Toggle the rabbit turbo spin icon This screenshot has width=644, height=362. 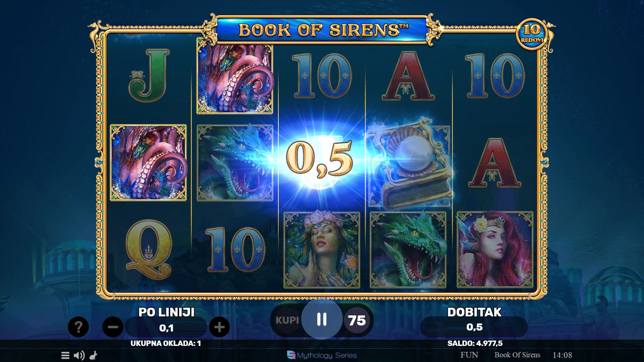(93, 355)
